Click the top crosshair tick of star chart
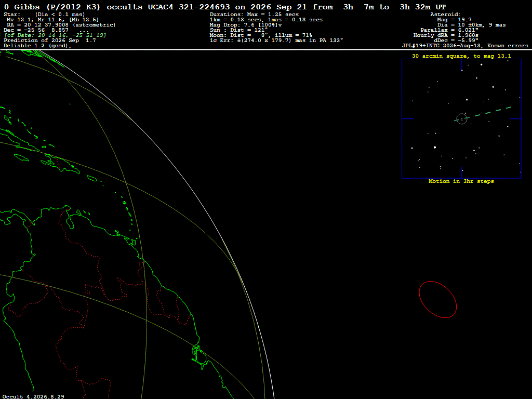The height and width of the screenshot is (399, 532). tap(462, 65)
